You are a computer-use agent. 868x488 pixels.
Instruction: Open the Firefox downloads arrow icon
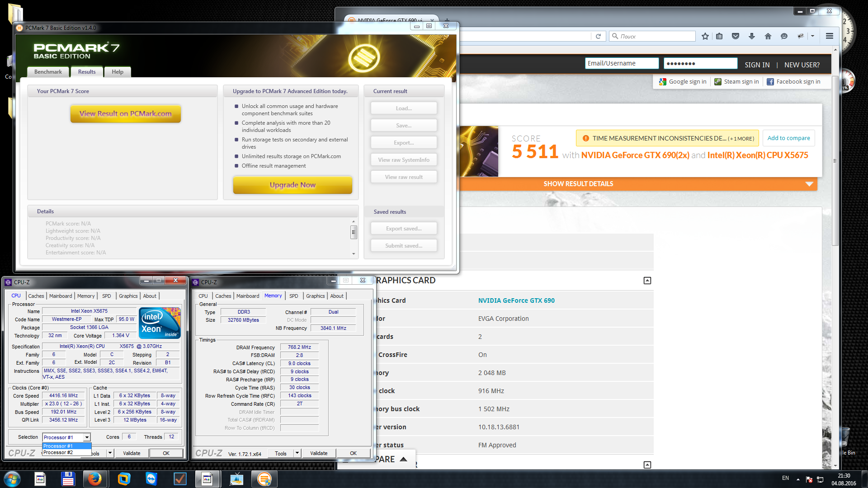(752, 36)
